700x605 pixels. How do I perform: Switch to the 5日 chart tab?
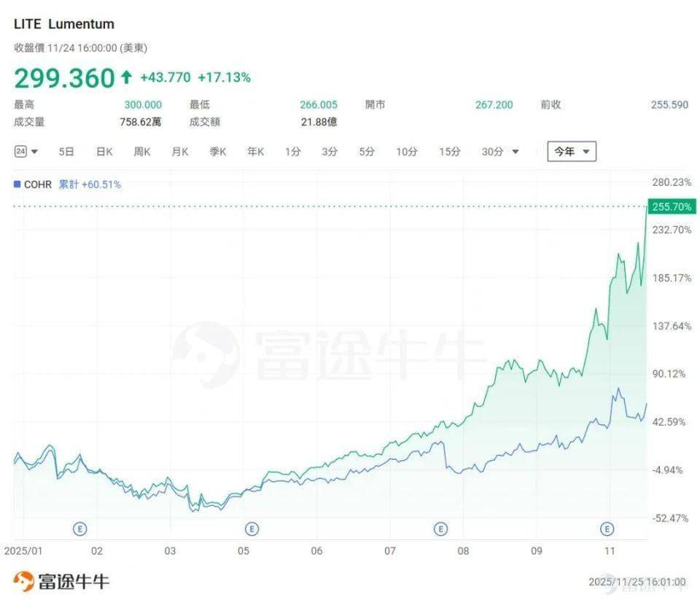coord(66,152)
